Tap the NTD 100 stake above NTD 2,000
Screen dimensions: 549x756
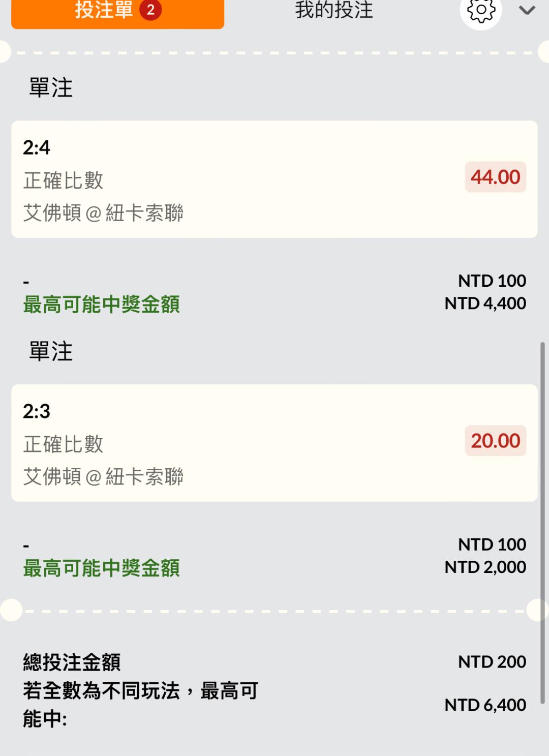[x=492, y=545]
